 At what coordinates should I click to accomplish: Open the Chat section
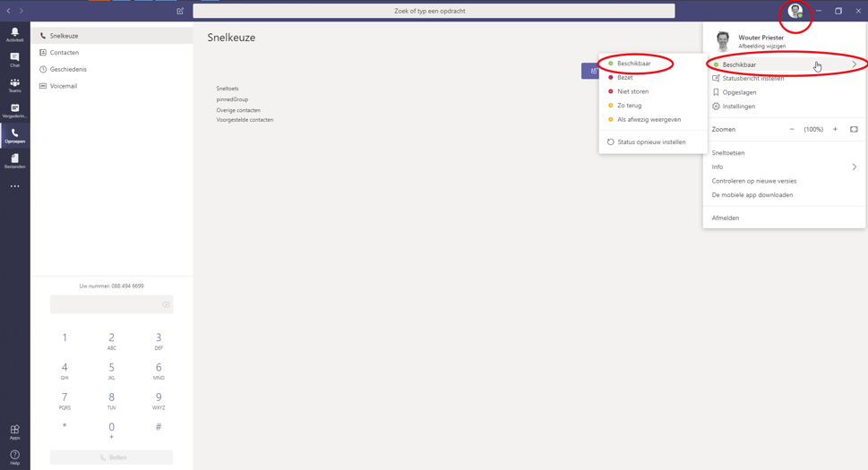15,60
